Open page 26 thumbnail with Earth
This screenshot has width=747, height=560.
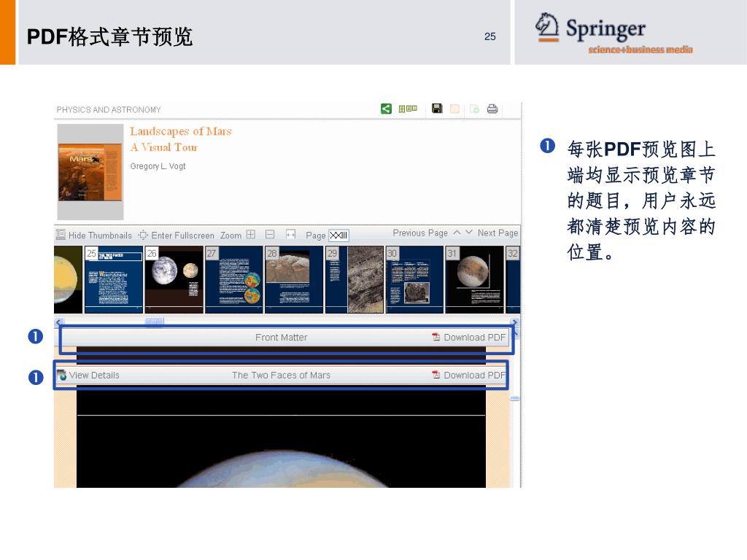tap(174, 279)
